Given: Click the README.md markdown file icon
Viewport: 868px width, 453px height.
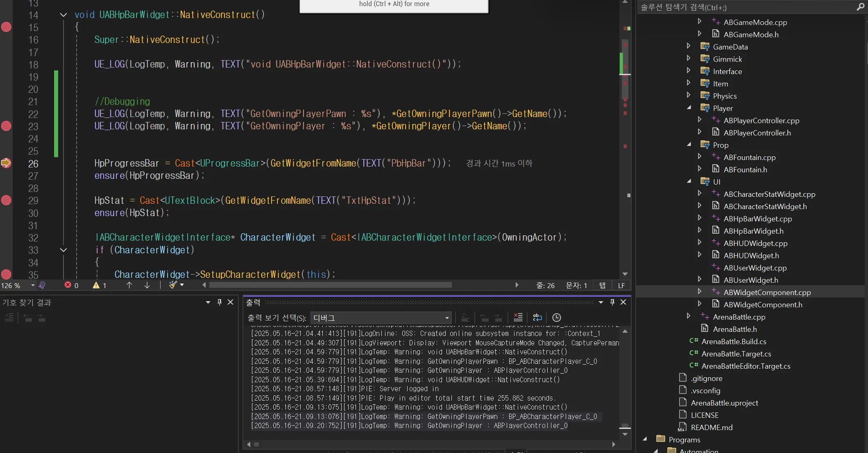Looking at the screenshot, I should click(x=682, y=427).
